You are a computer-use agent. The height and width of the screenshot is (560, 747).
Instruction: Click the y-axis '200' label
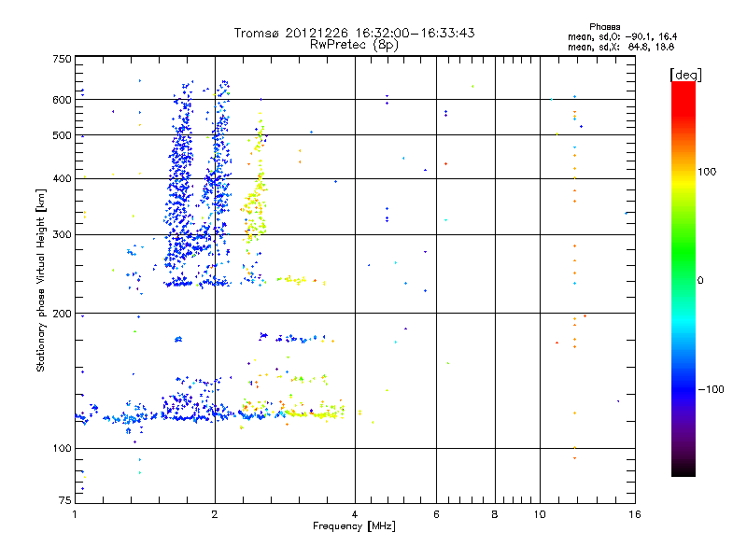click(62, 314)
